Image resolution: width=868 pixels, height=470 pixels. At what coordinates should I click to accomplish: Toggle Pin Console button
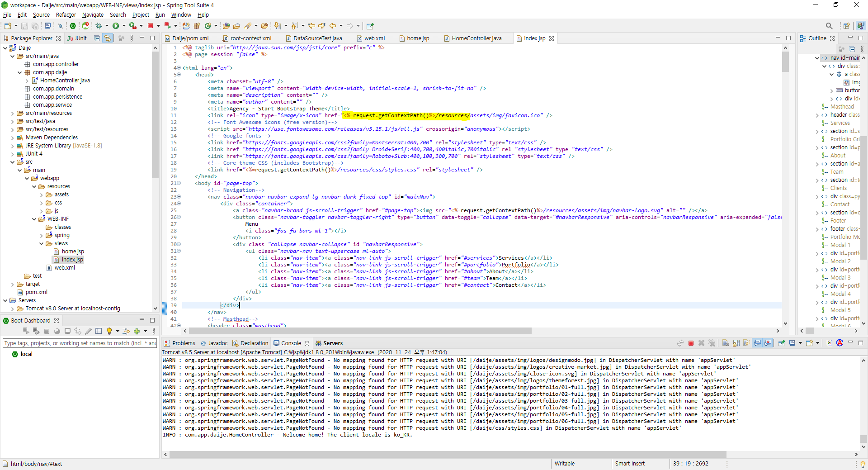[781, 343]
